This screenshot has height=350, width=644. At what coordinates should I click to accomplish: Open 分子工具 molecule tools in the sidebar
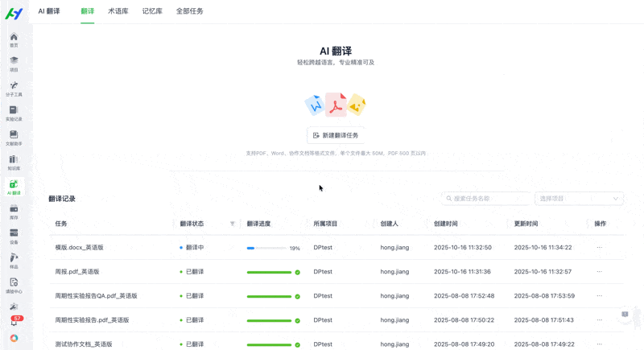[14, 89]
